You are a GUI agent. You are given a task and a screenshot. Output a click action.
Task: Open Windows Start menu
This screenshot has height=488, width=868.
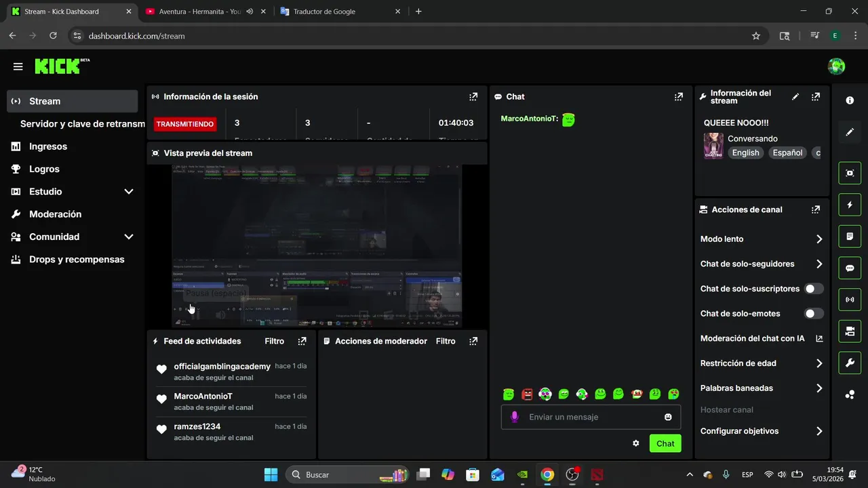(x=271, y=474)
